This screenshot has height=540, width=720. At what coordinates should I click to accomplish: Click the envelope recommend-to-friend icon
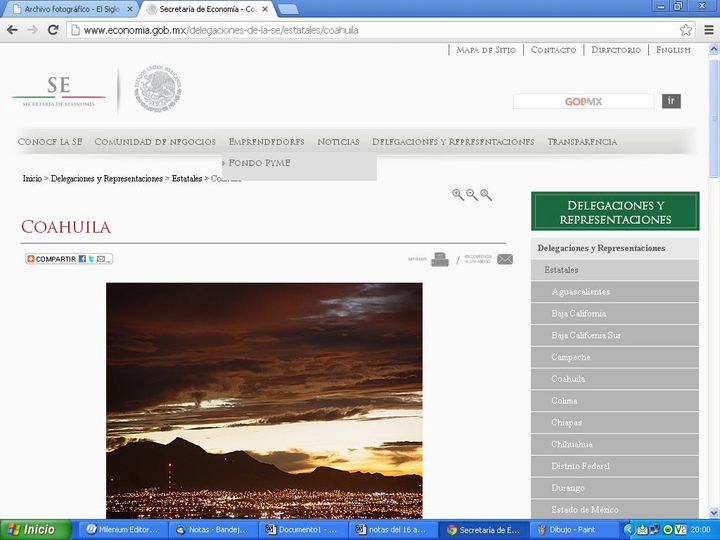click(504, 260)
